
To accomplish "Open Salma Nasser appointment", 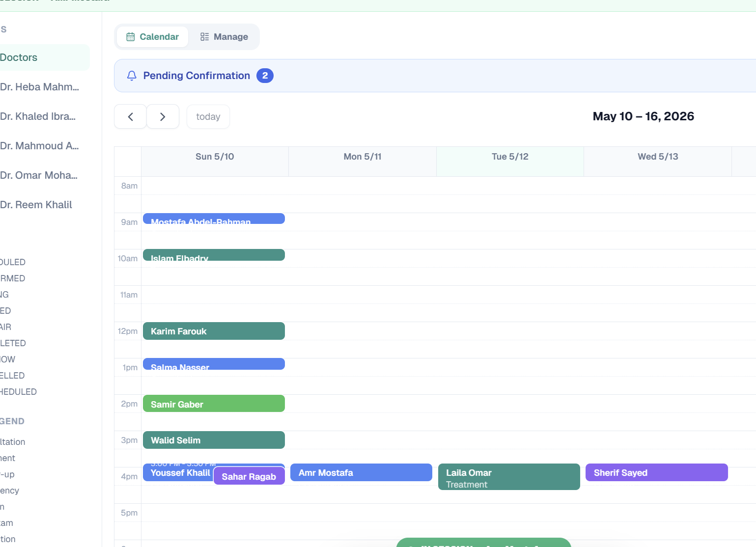I will point(214,364).
